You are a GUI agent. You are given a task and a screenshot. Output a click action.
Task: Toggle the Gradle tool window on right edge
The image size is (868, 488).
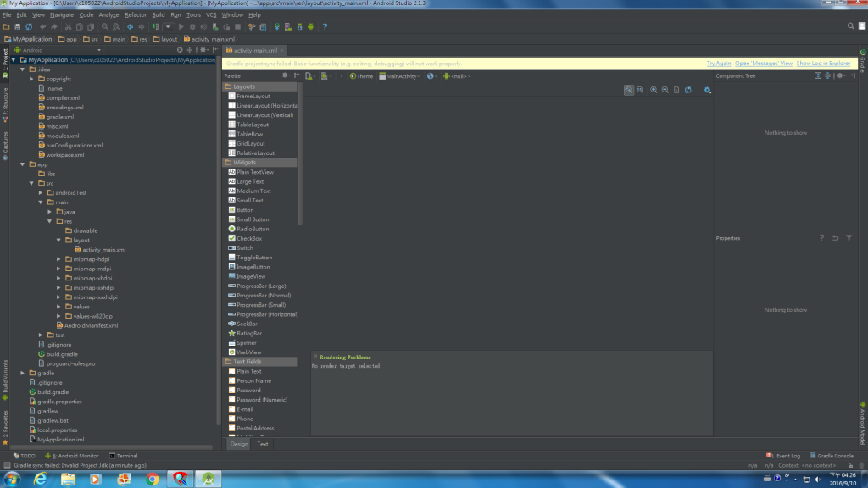click(862, 60)
